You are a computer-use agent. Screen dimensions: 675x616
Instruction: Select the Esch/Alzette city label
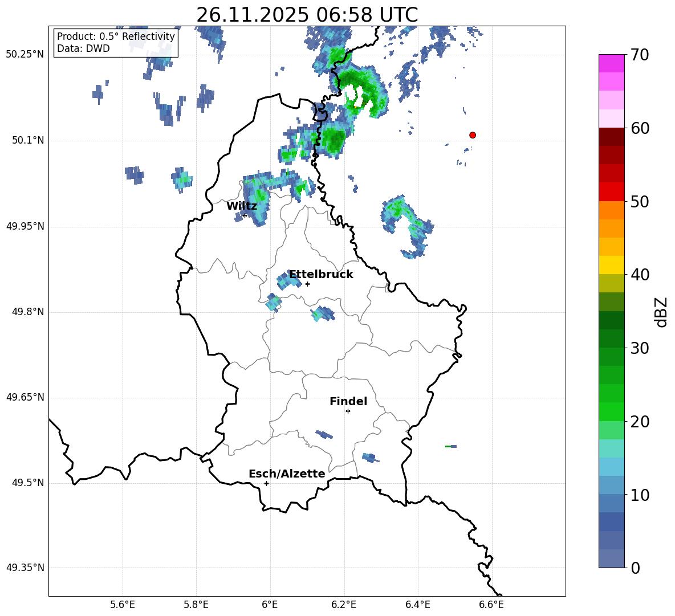pyautogui.click(x=287, y=474)
